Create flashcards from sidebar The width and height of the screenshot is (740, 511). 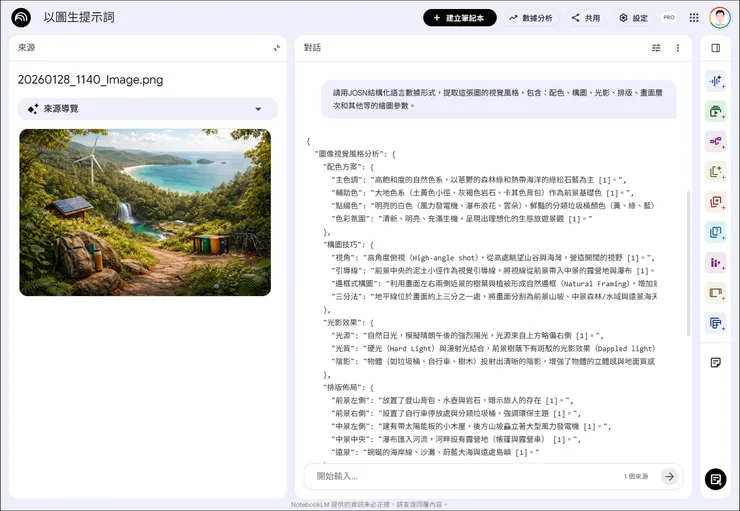[x=715, y=202]
